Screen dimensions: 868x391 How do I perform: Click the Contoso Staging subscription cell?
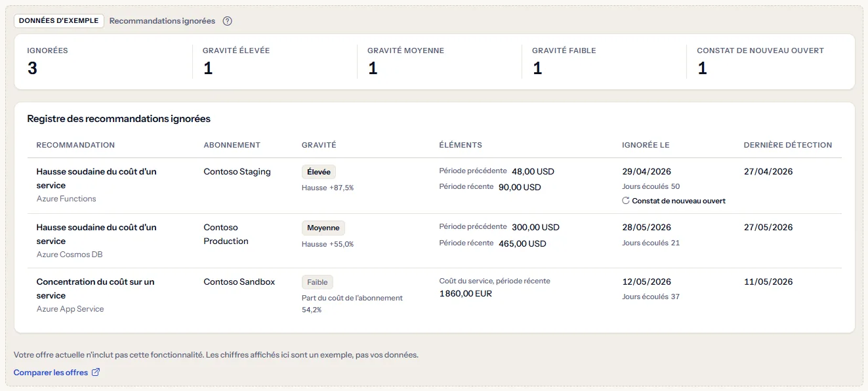[237, 172]
